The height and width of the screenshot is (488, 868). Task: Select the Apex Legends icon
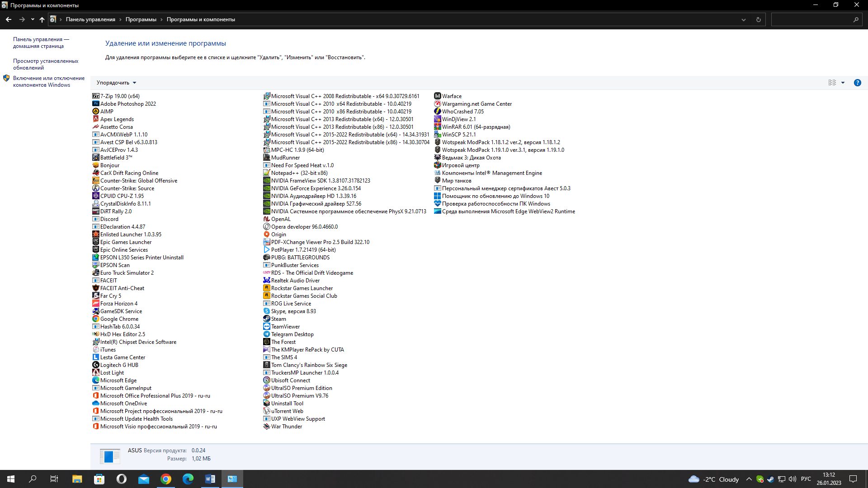95,119
